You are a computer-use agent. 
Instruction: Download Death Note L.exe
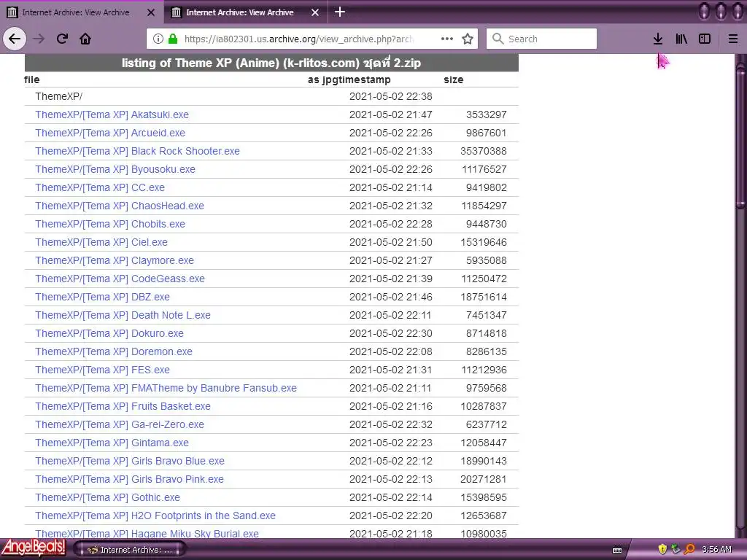(123, 315)
